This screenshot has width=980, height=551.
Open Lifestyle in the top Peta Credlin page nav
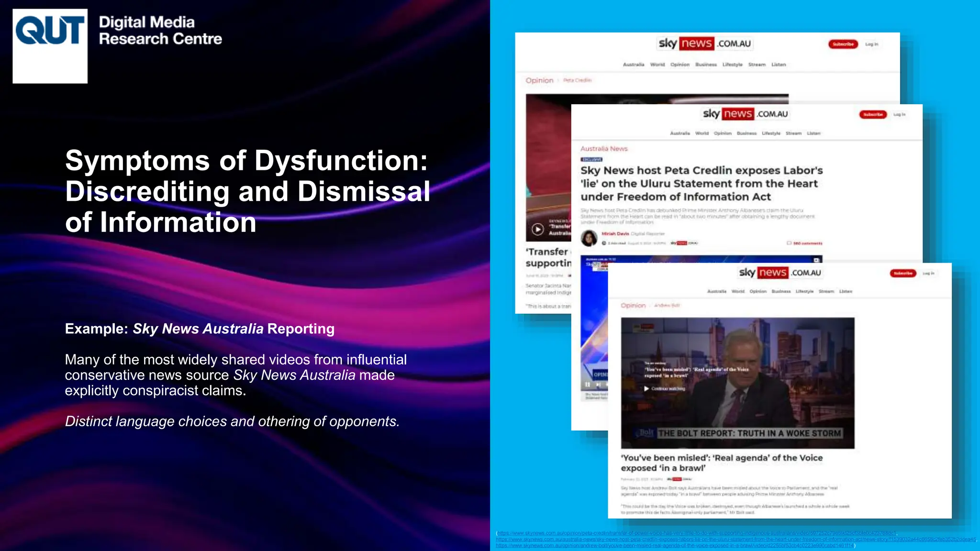click(733, 65)
